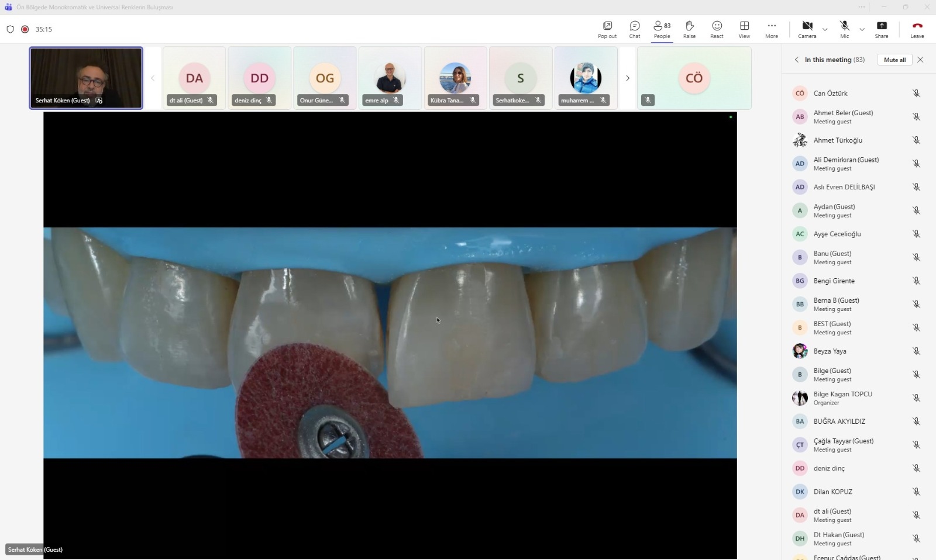
Task: Toggle the Mic on
Action: (844, 29)
